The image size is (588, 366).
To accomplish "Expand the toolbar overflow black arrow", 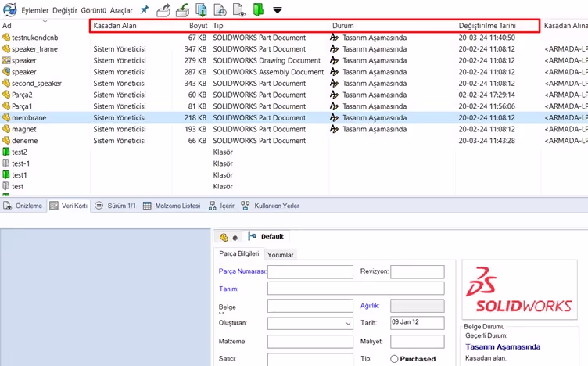I will pyautogui.click(x=278, y=10).
